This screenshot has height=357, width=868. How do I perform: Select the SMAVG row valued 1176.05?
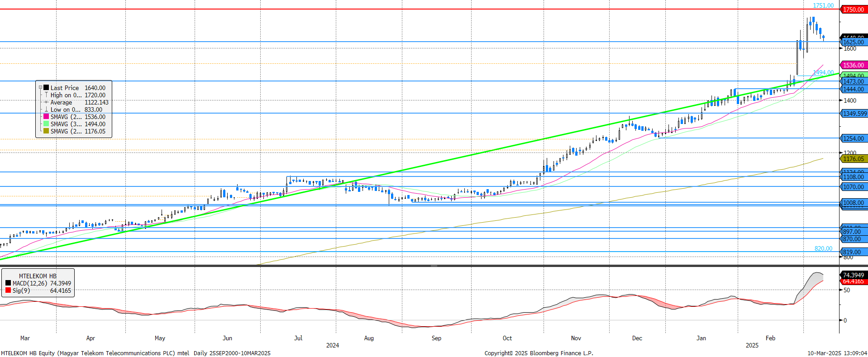[x=74, y=131]
